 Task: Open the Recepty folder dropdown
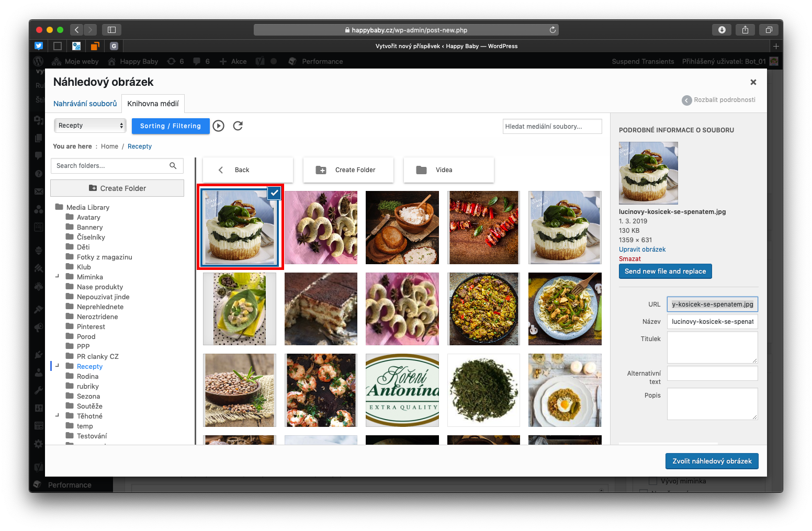(x=90, y=126)
